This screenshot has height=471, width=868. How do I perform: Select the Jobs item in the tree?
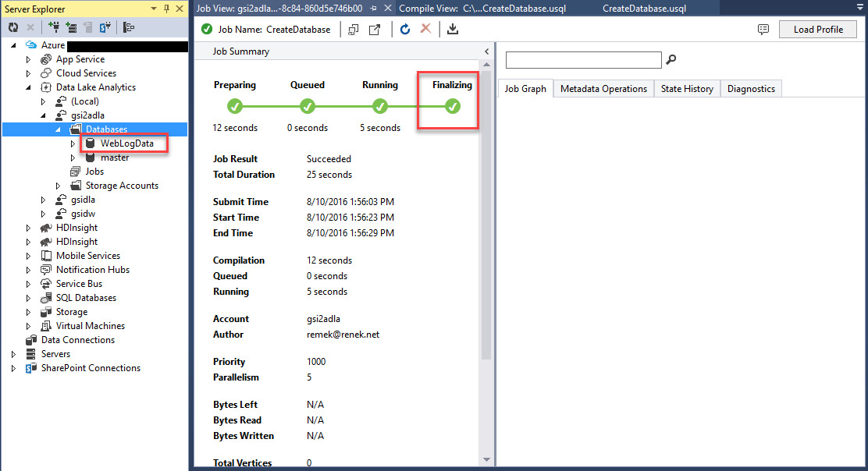click(x=94, y=172)
